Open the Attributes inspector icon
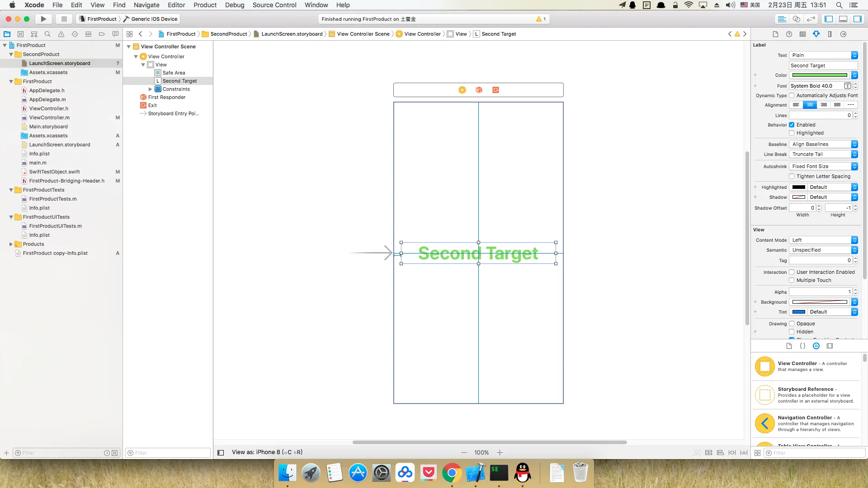 pos(816,34)
